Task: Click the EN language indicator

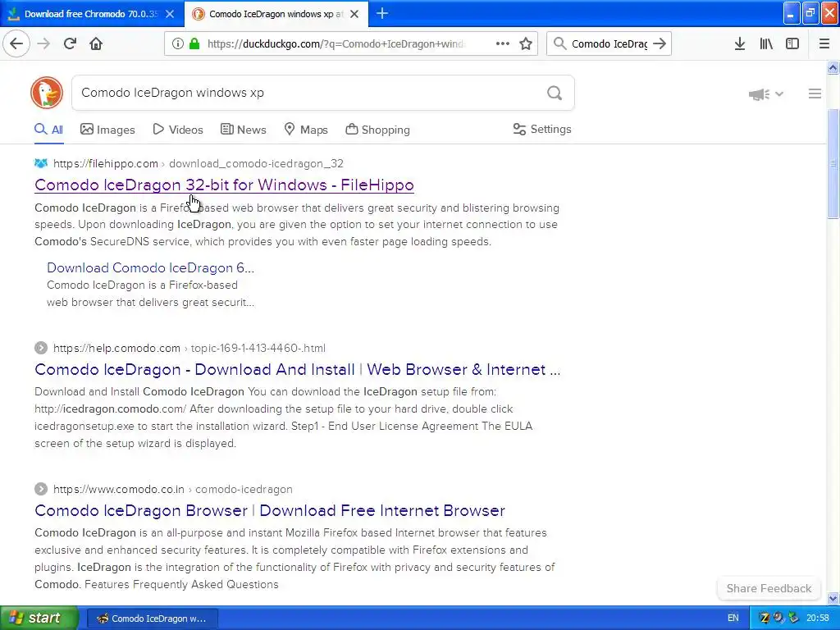Action: pos(733,619)
